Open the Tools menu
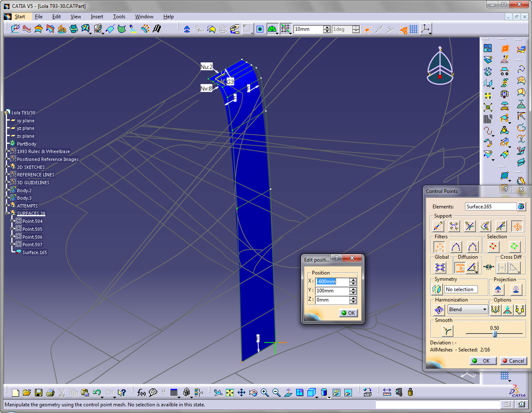This screenshot has height=413, width=532. point(119,17)
